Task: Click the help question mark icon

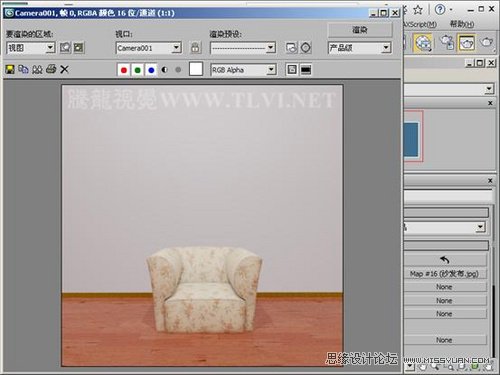Action: click(x=440, y=9)
